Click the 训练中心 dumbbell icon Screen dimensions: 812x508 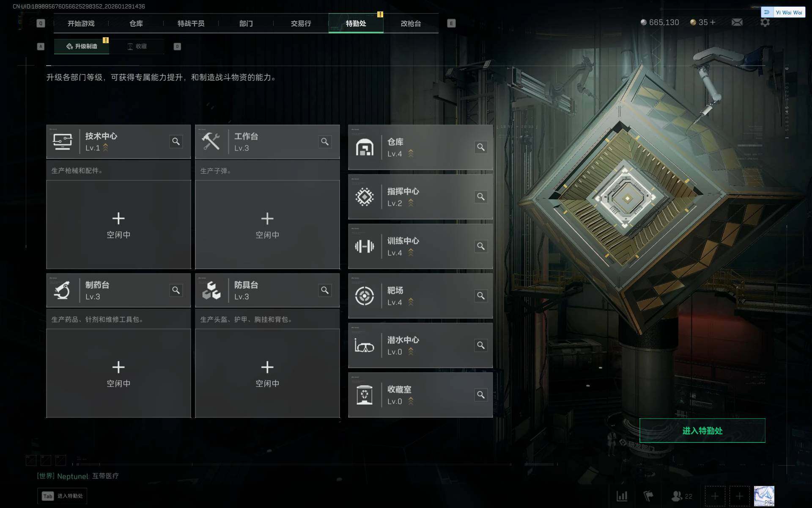tap(364, 246)
